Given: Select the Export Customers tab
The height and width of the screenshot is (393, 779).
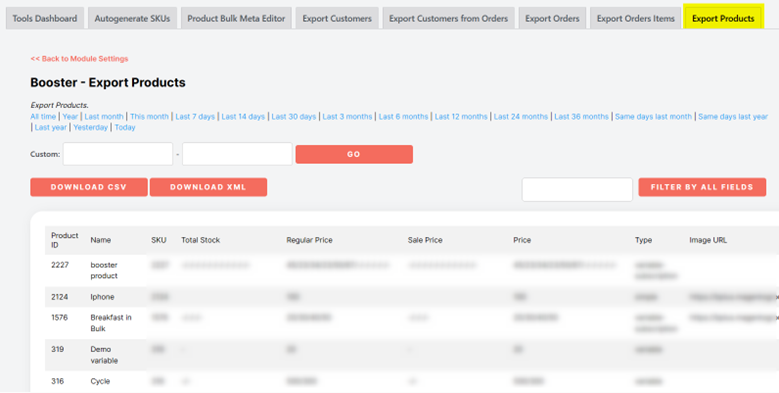Looking at the screenshot, I should click(337, 18).
